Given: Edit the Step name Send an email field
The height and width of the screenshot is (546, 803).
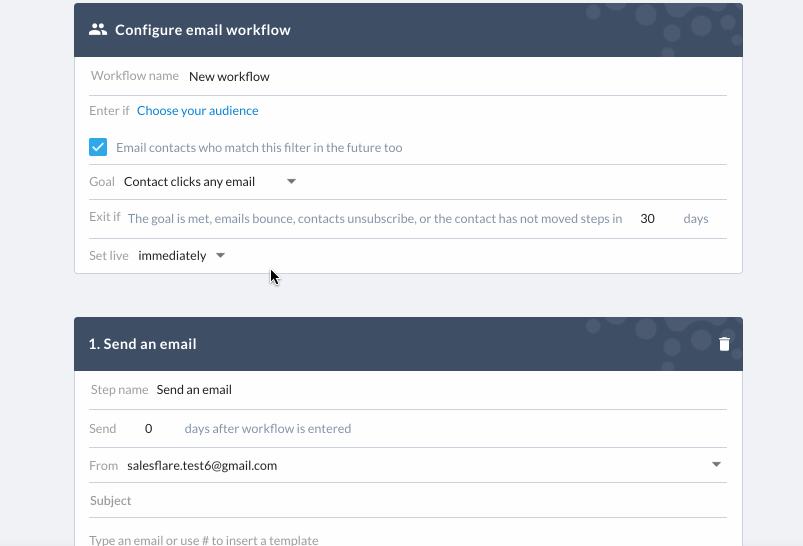Looking at the screenshot, I should click(x=441, y=390).
